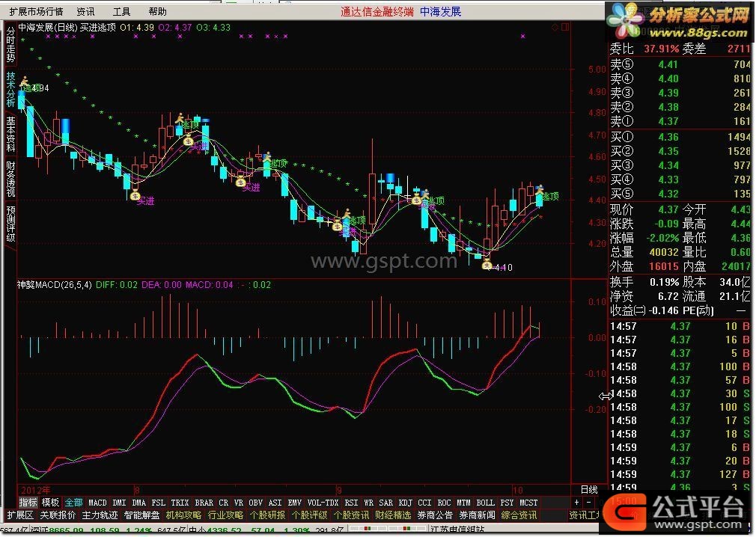Apply the CR indicator
756x537 pixels.
click(223, 503)
